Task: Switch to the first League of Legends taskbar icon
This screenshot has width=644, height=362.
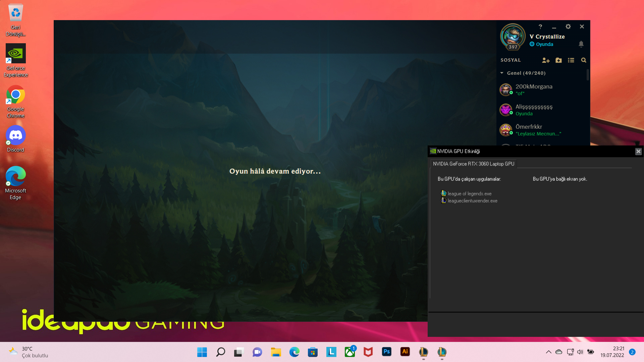Action: (x=423, y=352)
